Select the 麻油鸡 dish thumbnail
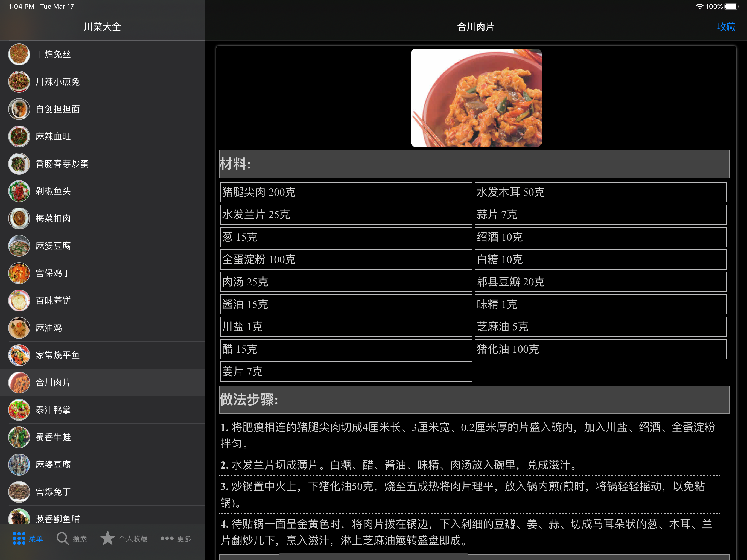 [19, 328]
